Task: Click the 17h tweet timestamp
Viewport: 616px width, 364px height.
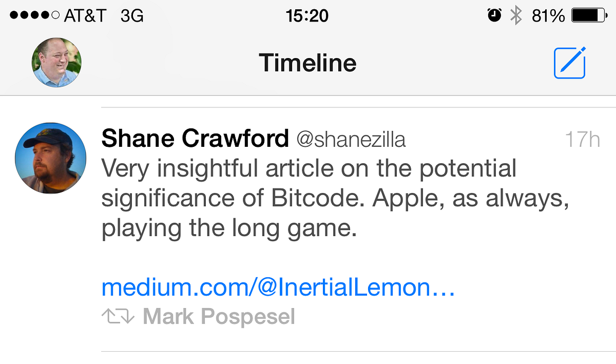Action: pyautogui.click(x=582, y=139)
